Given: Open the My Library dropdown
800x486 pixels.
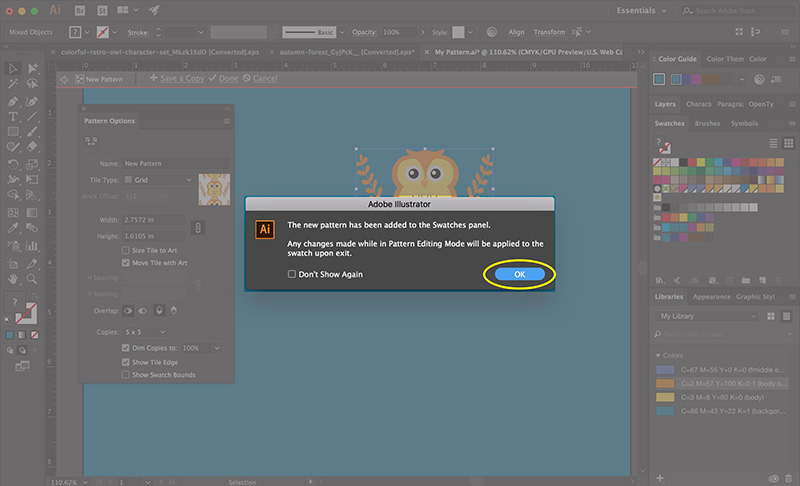Looking at the screenshot, I should coord(707,316).
